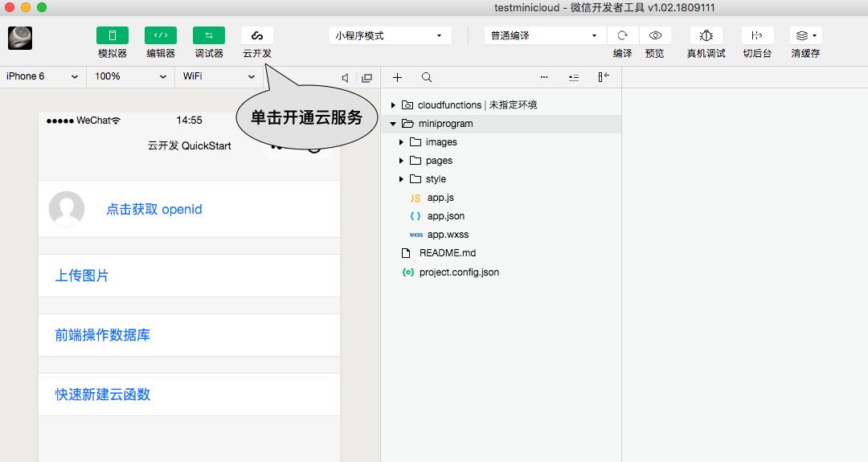The height and width of the screenshot is (462, 868).
Task: Open README.md file
Action: coord(448,253)
